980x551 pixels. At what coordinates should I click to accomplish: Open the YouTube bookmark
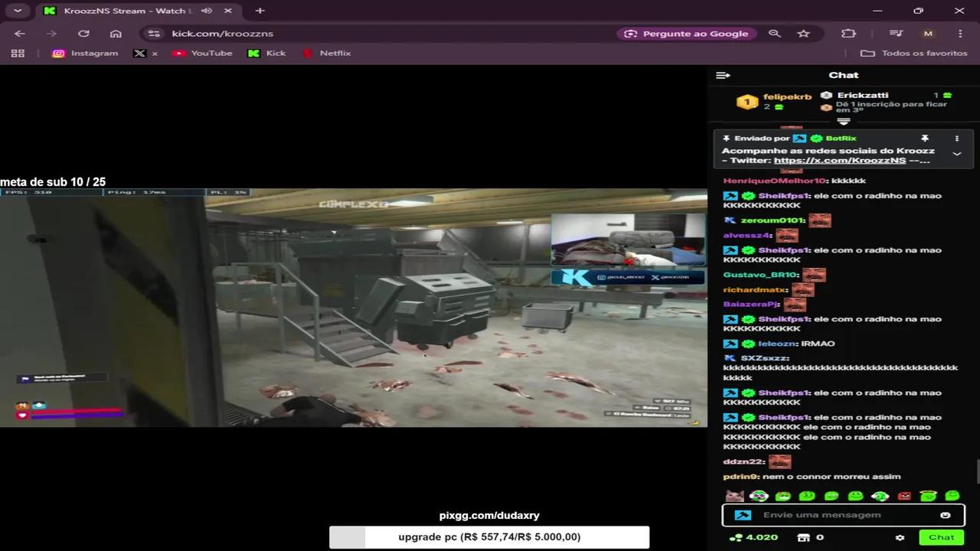pos(202,54)
